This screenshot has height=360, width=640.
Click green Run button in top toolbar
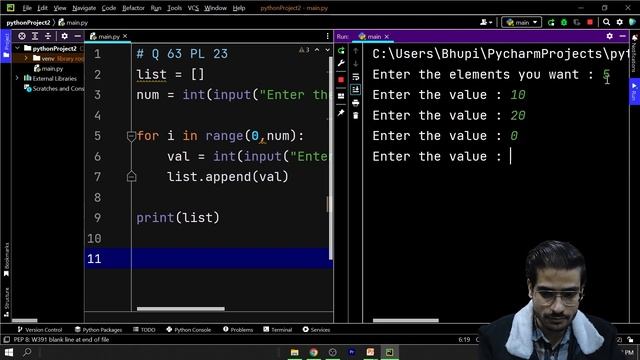click(x=551, y=22)
